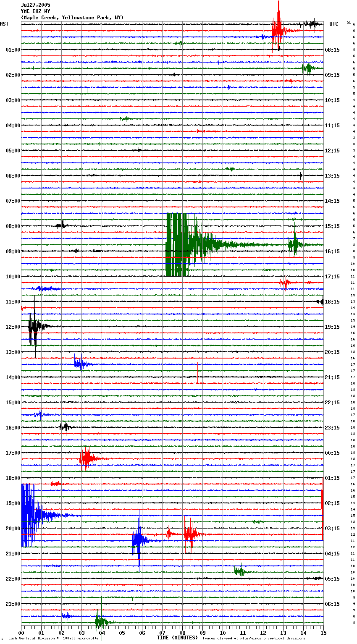Select the 21:00 MST hour label
This screenshot has height=644, width=357.
[x=13, y=554]
